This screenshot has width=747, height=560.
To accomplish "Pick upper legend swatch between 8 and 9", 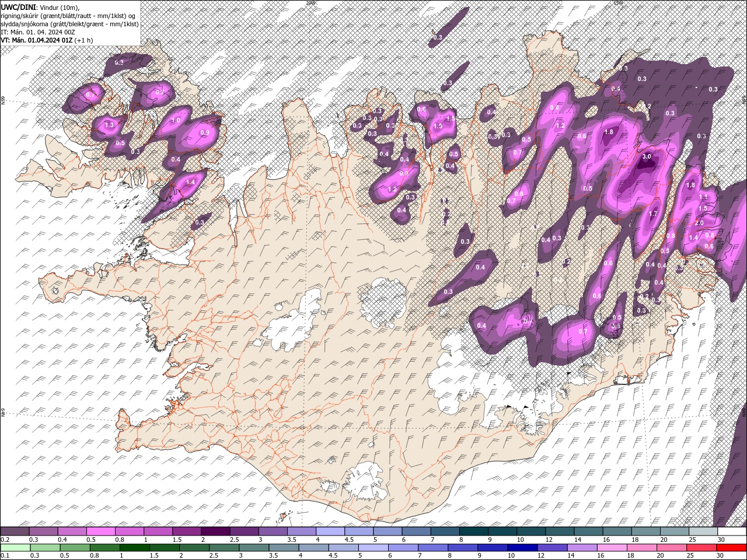I will (474, 531).
